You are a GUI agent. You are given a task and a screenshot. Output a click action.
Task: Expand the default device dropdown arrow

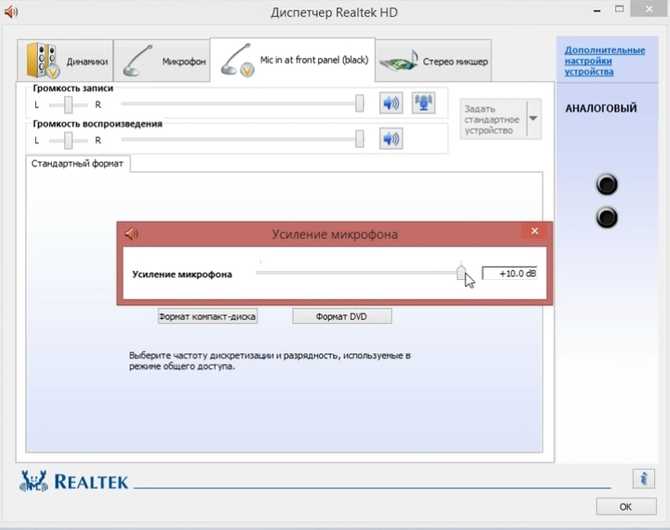click(x=534, y=119)
